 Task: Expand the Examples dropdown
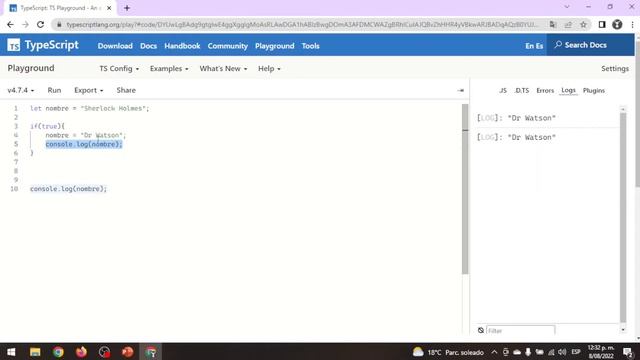[x=169, y=69]
